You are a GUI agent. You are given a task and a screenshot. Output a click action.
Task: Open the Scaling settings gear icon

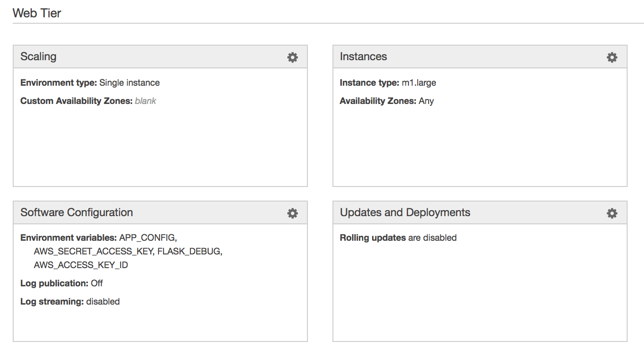[292, 57]
